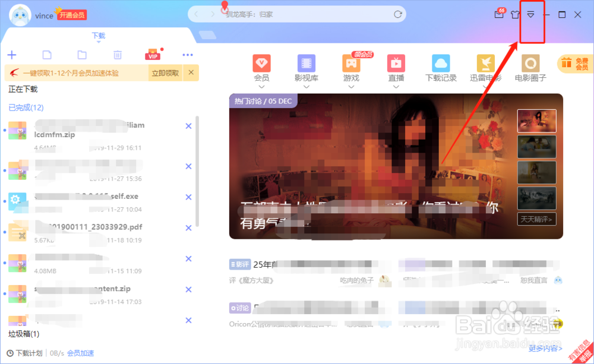Expand the chevron under 会员
The width and height of the screenshot is (594, 364).
click(x=261, y=87)
